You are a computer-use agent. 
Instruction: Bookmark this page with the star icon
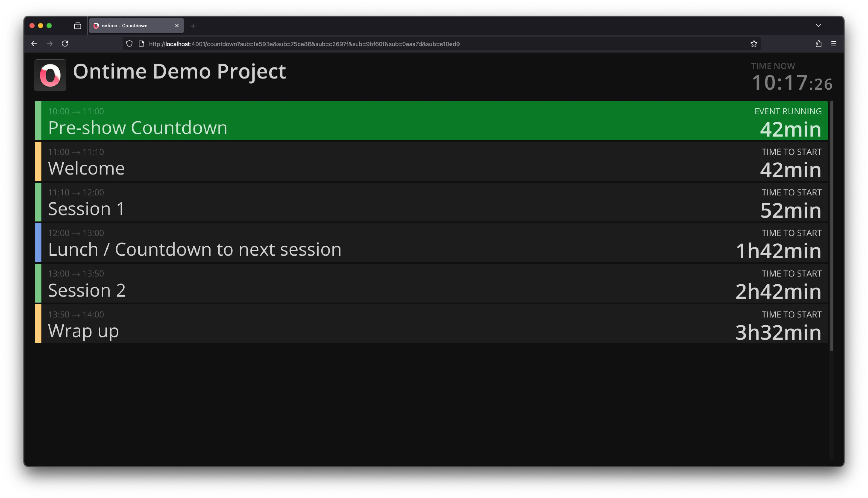click(754, 44)
